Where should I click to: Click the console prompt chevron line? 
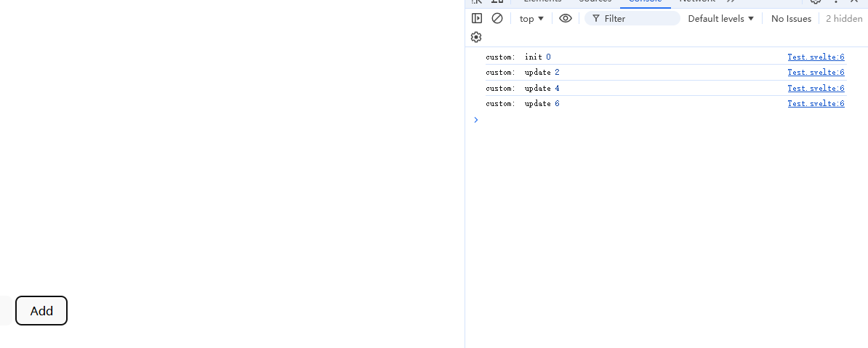pos(654,120)
